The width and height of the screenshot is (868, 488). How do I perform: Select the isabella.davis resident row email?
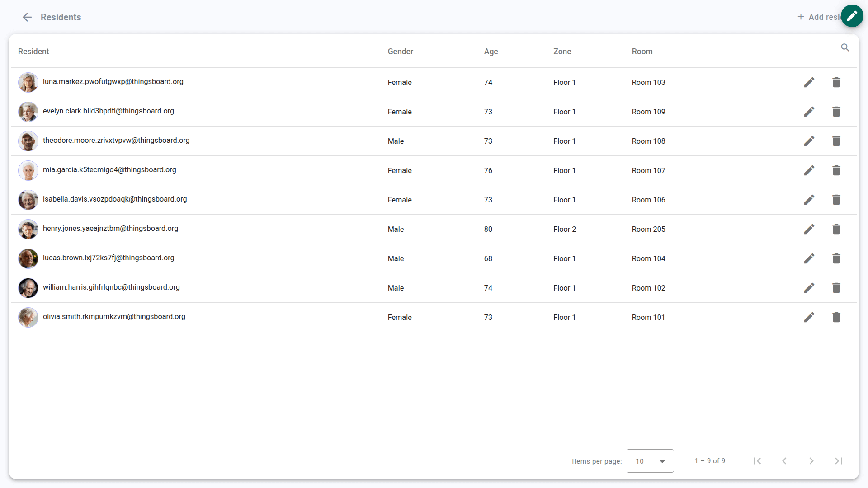pyautogui.click(x=115, y=199)
